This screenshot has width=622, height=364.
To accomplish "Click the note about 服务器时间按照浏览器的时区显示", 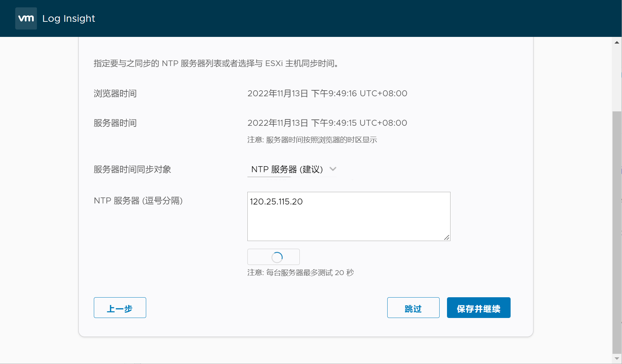I will tap(312, 140).
